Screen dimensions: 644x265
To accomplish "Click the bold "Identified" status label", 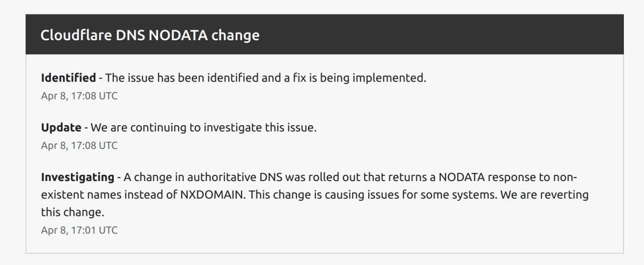I will 68,78.
